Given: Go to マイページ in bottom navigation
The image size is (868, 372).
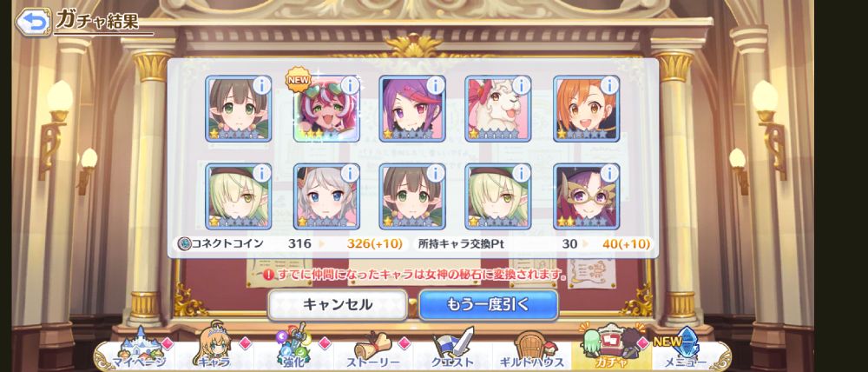Looking at the screenshot, I should tap(139, 351).
